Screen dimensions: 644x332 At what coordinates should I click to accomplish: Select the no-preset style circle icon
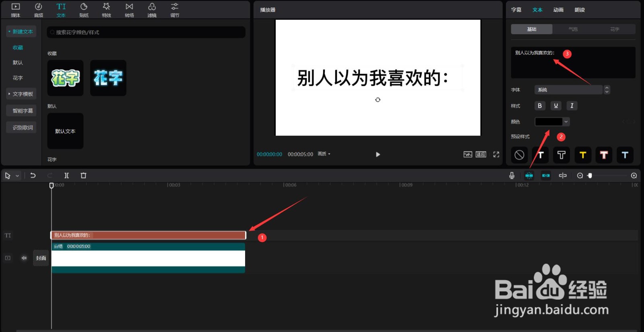tap(519, 155)
